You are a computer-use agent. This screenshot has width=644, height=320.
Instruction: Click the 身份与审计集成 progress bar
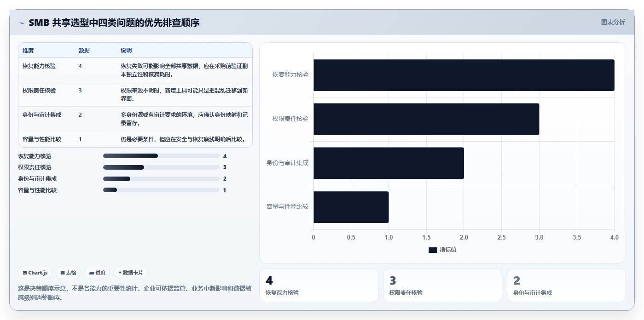pos(161,179)
